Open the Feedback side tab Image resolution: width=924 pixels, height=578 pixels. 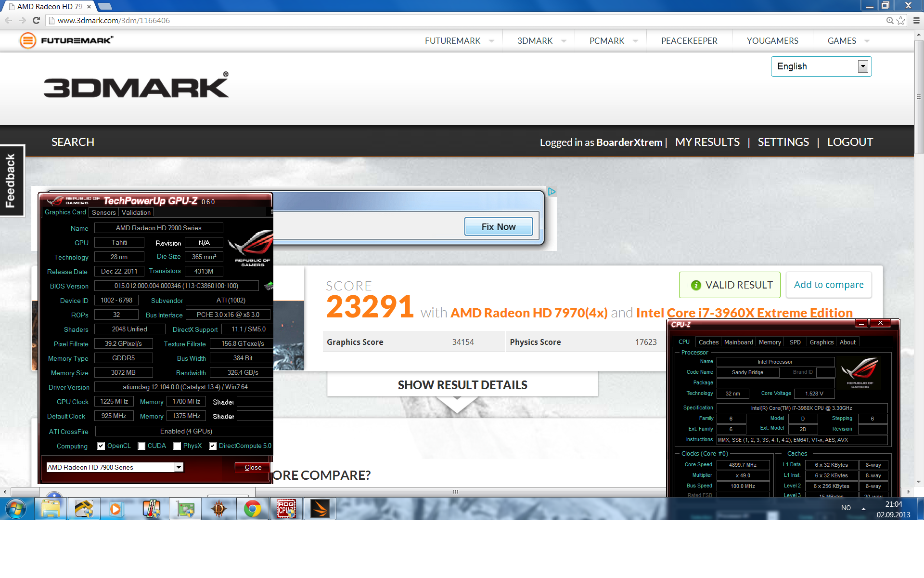click(12, 181)
